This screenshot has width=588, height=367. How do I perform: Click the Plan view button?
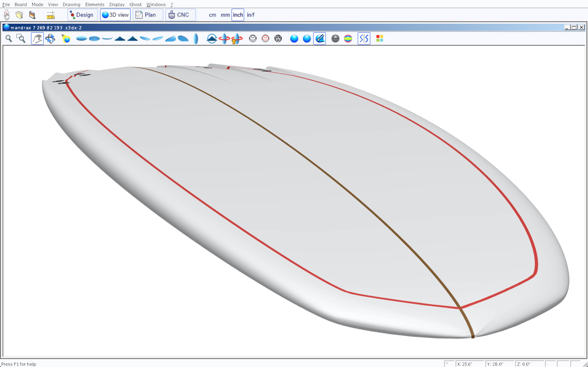pos(148,15)
